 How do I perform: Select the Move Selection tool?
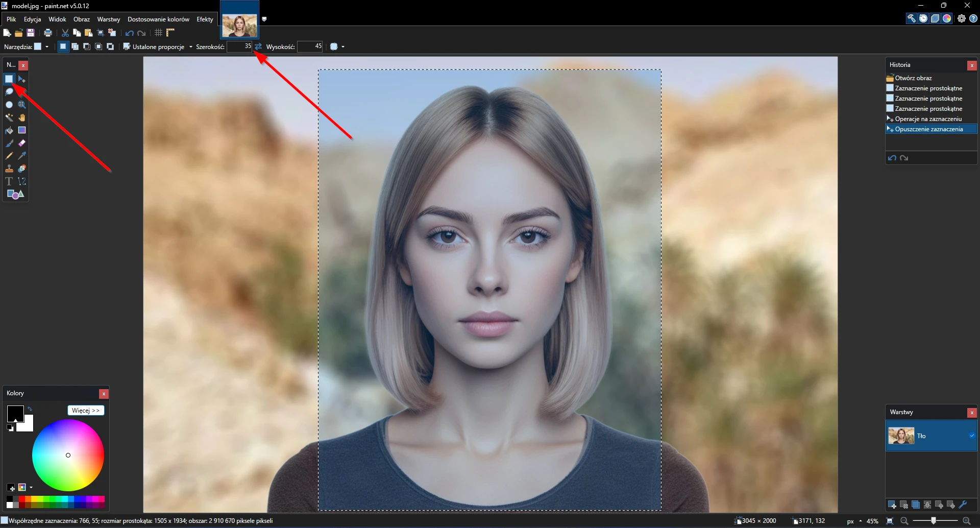click(22, 79)
